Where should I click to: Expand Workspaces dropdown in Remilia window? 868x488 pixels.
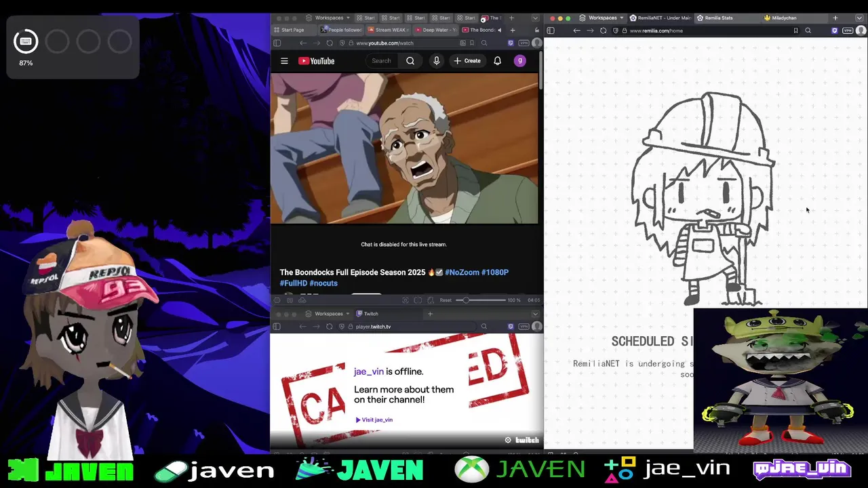tap(602, 18)
